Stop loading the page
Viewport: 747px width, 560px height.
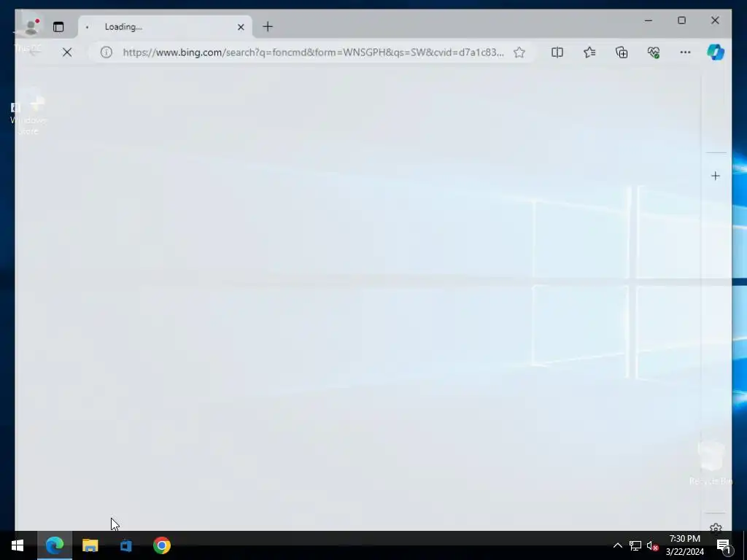(x=67, y=52)
